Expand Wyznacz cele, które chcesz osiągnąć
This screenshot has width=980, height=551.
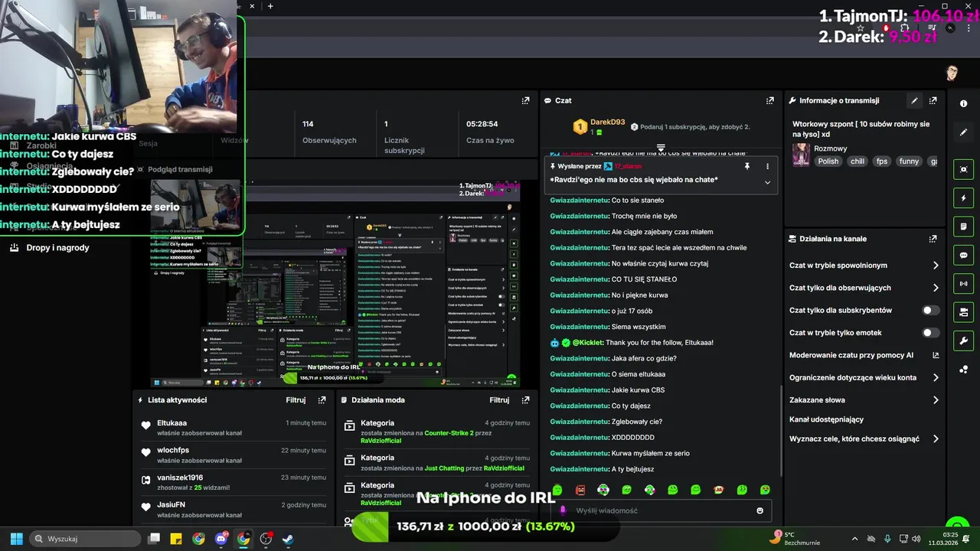point(936,439)
